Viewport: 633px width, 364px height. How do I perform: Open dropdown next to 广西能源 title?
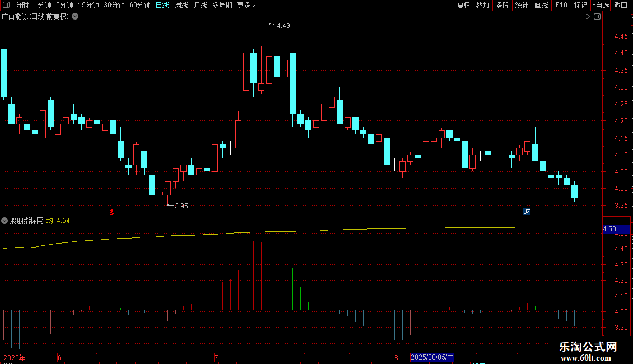75,17
